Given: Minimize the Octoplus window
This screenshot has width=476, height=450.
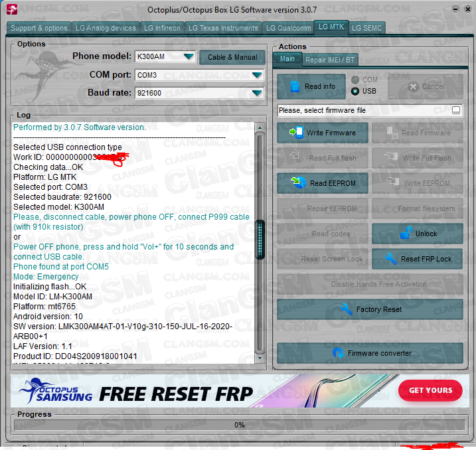Looking at the screenshot, I should [455, 9].
